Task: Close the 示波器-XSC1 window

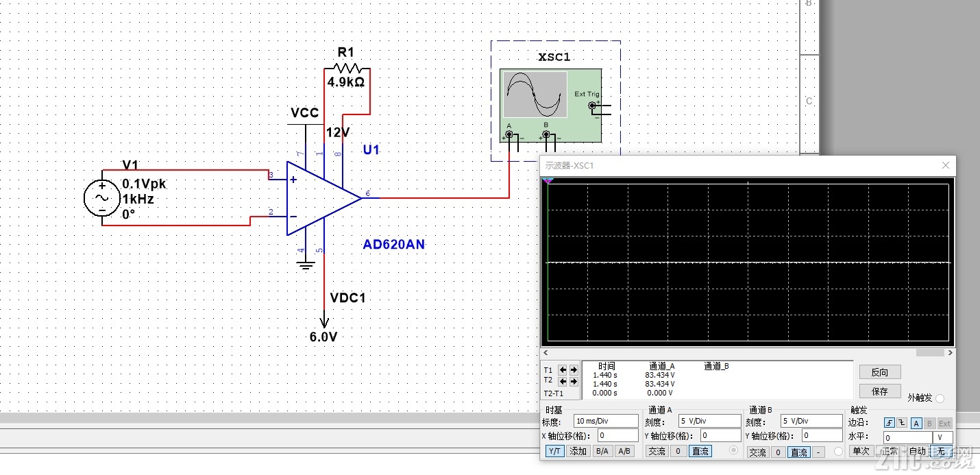Action: pos(945,165)
